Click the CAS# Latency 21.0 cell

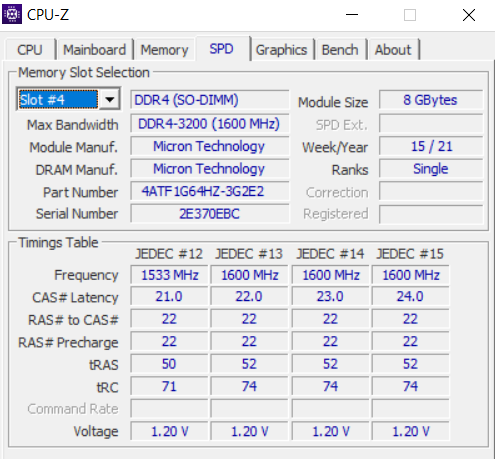[x=169, y=296]
